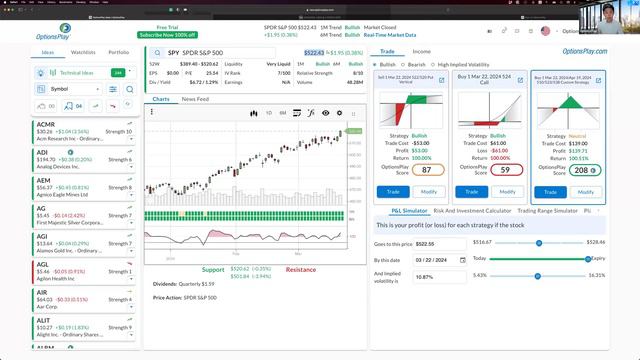The height and width of the screenshot is (360, 640).
Task: Click the US flag region icon
Action: pos(545,31)
